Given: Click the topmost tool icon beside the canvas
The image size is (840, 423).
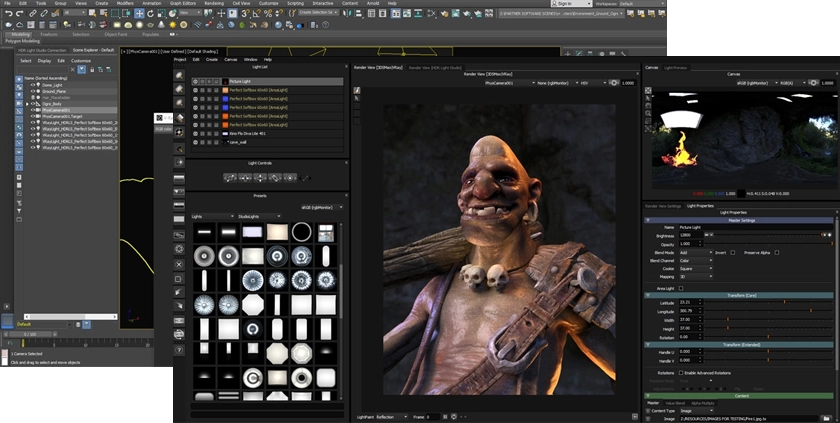Looking at the screenshot, I should pyautogui.click(x=648, y=90).
